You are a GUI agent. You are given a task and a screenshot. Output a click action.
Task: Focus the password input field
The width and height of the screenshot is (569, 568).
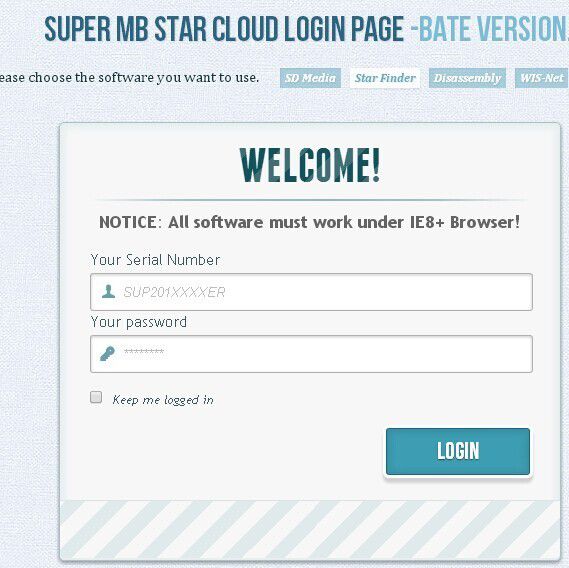point(311,354)
